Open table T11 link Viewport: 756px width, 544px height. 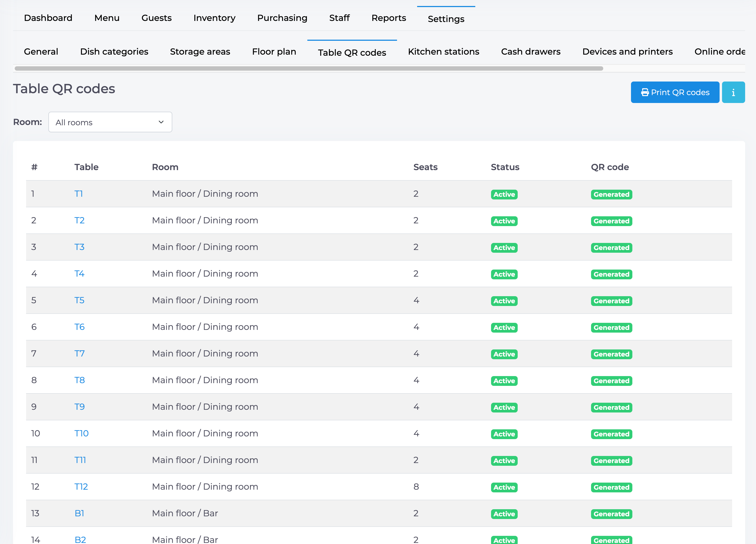coord(80,460)
